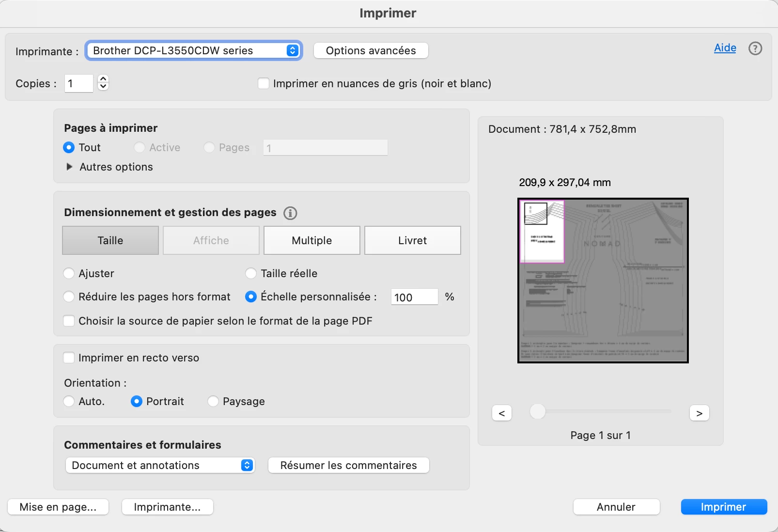Click the 'Document : 781,4 x 752,8mm' text
778x532 pixels.
pyautogui.click(x=562, y=129)
